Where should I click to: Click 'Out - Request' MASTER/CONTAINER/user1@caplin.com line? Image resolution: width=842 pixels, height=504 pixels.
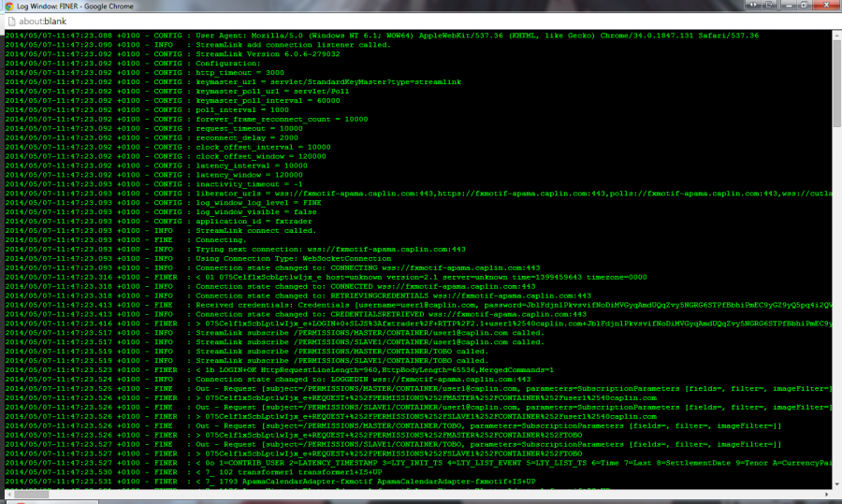click(x=418, y=389)
